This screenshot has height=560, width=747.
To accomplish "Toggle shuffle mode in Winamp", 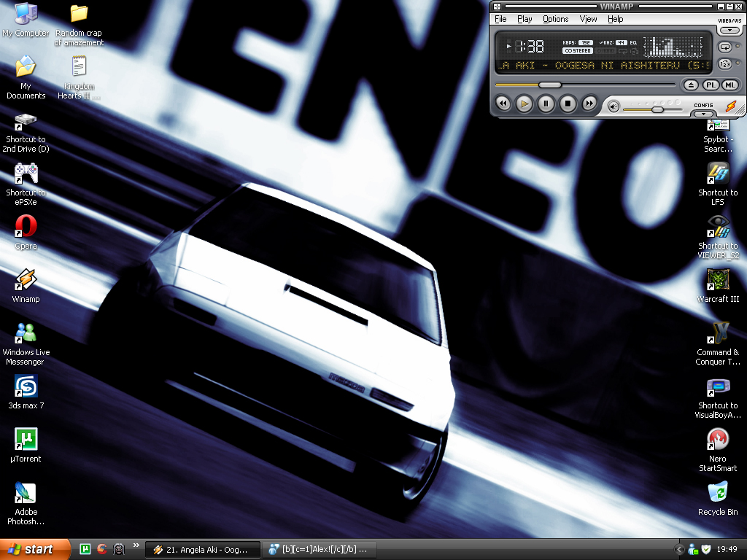I will pos(724,64).
